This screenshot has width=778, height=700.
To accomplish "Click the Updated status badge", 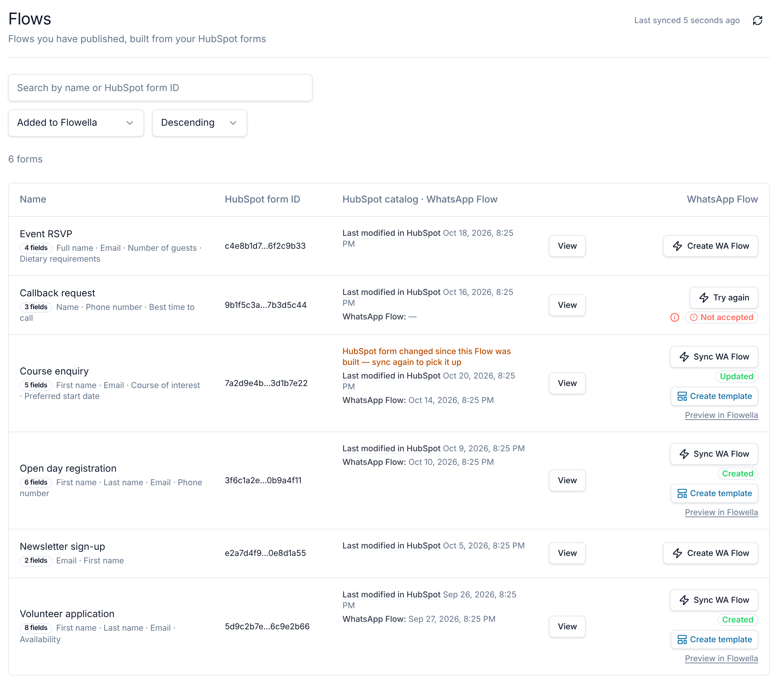I will click(737, 377).
